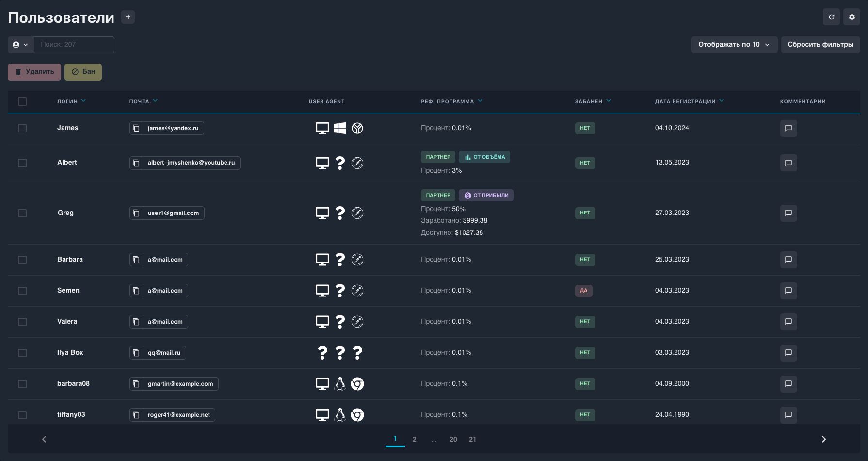Screen dimensions: 868x461
Task: Click the Windows OS icon in James's row
Action: click(340, 128)
